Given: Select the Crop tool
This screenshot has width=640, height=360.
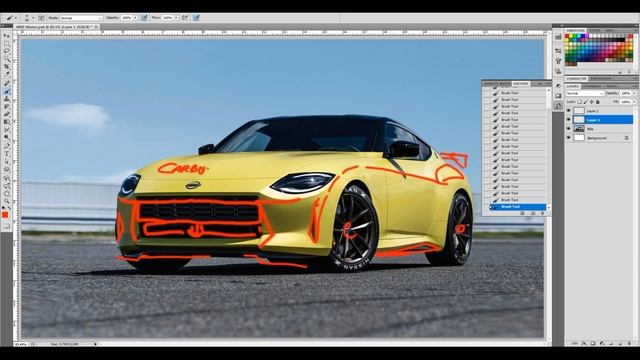Looking at the screenshot, I should click(7, 67).
